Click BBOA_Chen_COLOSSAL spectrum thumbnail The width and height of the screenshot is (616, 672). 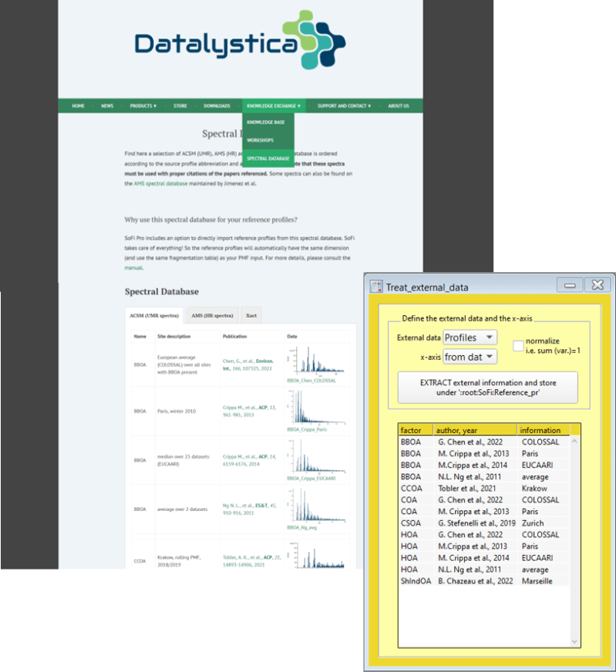coord(316,360)
